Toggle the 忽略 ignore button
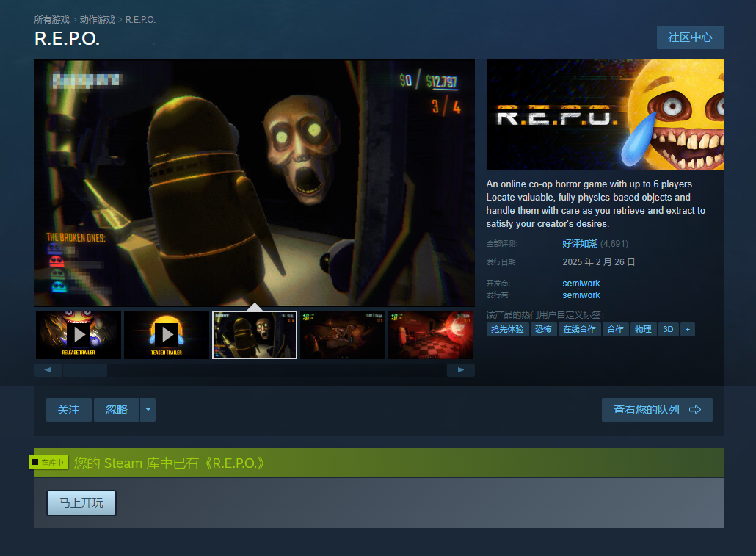This screenshot has height=556, width=756. [x=116, y=410]
